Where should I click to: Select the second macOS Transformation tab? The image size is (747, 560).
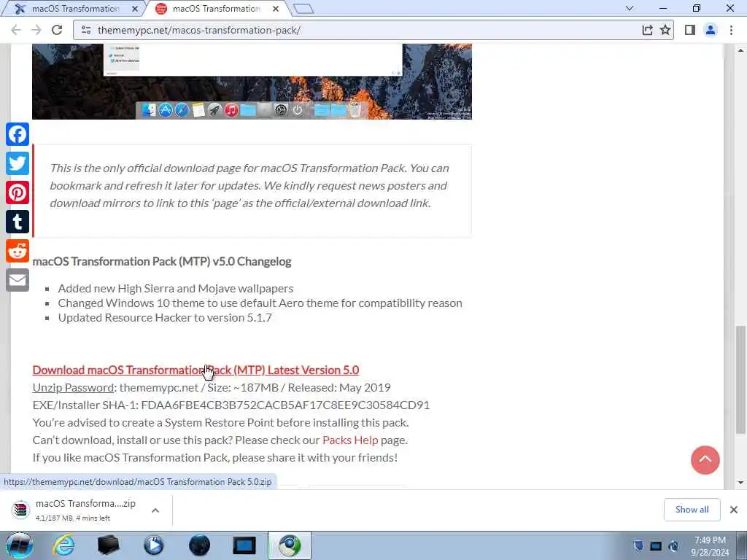(216, 9)
